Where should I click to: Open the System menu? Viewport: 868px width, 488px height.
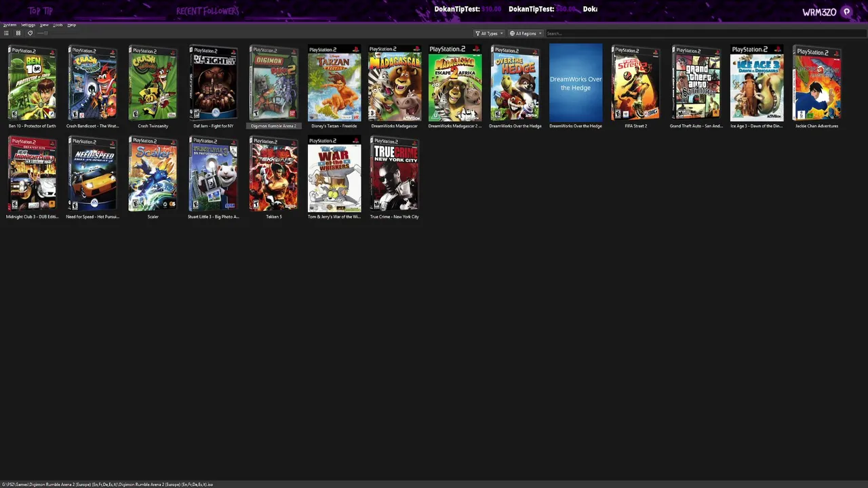click(x=9, y=25)
